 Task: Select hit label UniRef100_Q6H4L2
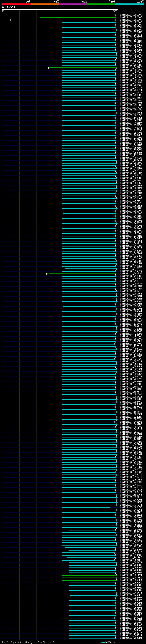[x=131, y=45]
